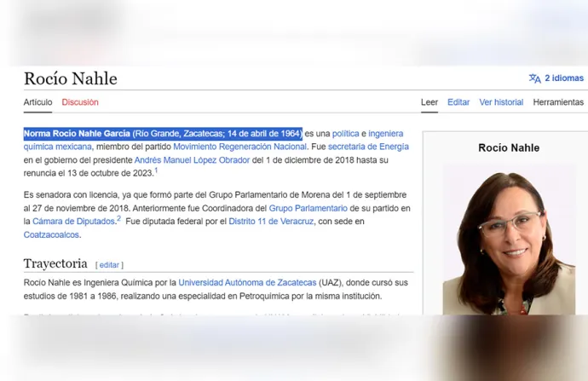The height and width of the screenshot is (381, 588).
Task: Open the Discusión tab
Action: click(x=80, y=102)
